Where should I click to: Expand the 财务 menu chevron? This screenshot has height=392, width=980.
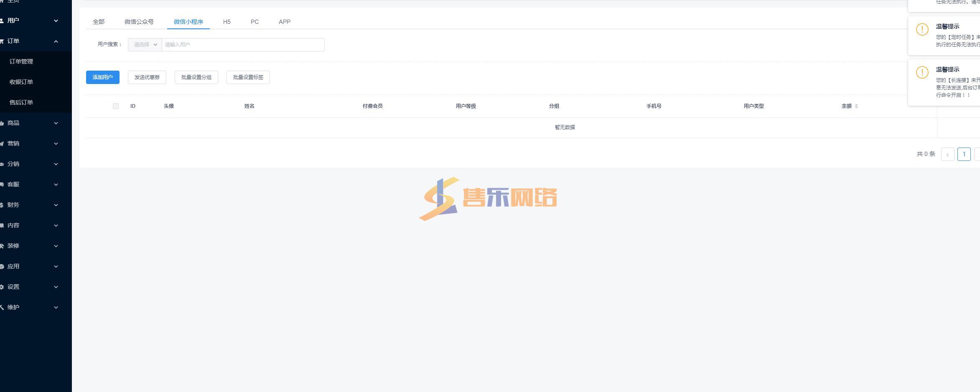56,205
